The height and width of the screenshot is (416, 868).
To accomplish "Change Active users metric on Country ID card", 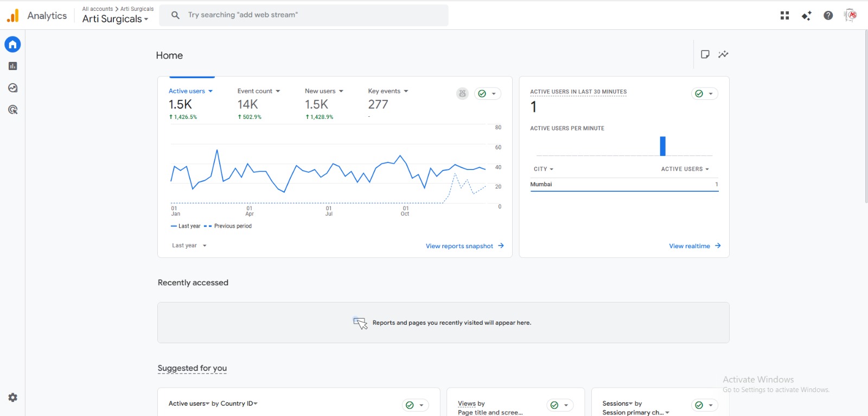I will tap(189, 404).
